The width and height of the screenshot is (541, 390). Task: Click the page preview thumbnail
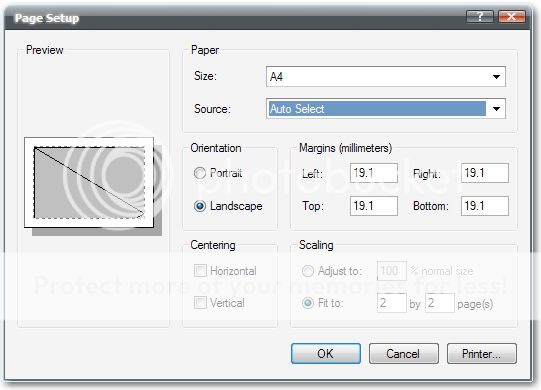[89, 183]
